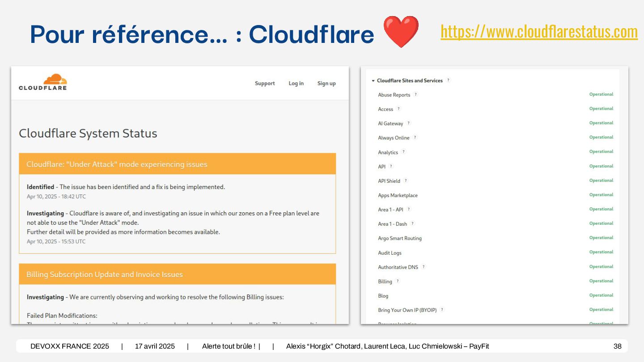The height and width of the screenshot is (362, 644).
Task: Click the slide number 38
Action: point(618,346)
